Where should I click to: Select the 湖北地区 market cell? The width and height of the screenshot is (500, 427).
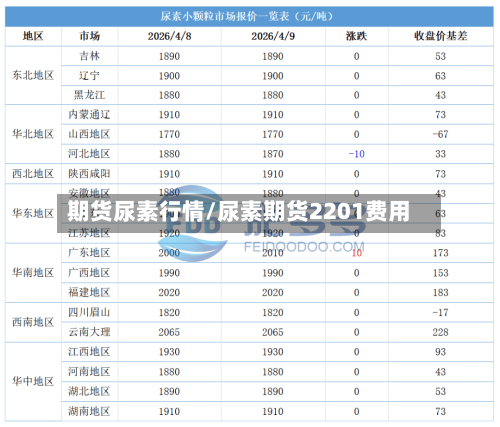[89, 391]
